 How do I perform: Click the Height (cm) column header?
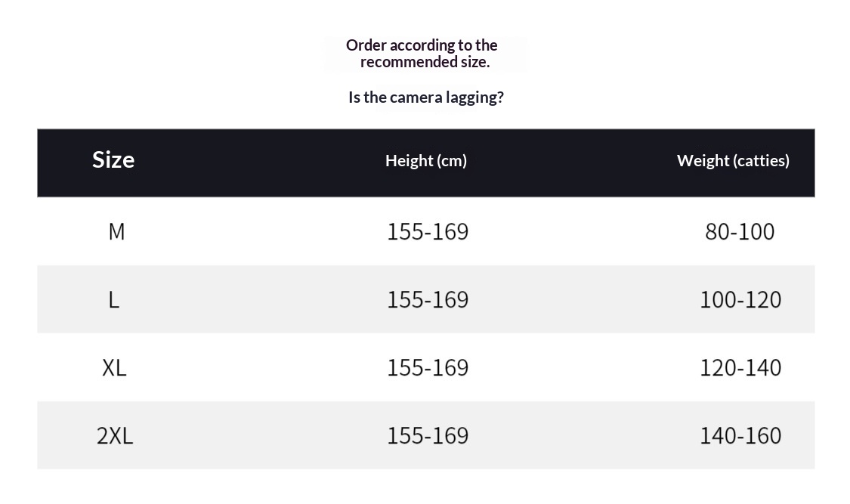[426, 160]
